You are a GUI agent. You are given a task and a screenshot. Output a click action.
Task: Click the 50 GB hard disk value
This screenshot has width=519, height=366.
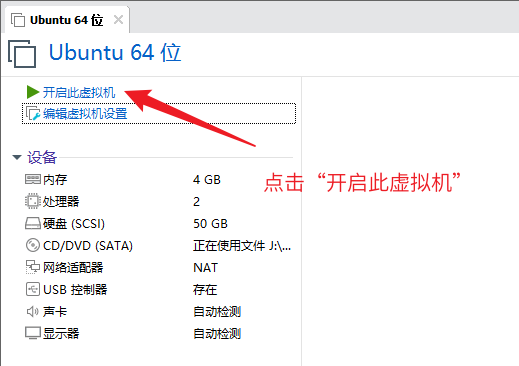pos(210,223)
